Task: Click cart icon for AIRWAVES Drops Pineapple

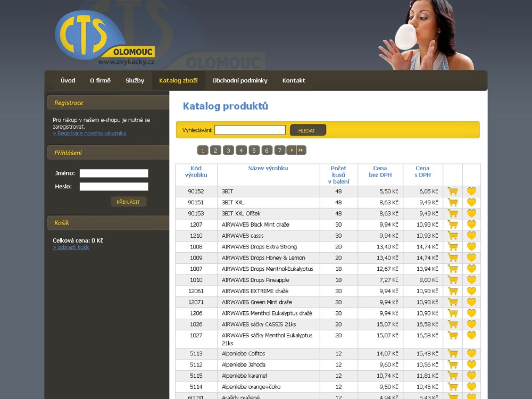Action: pyautogui.click(x=453, y=280)
